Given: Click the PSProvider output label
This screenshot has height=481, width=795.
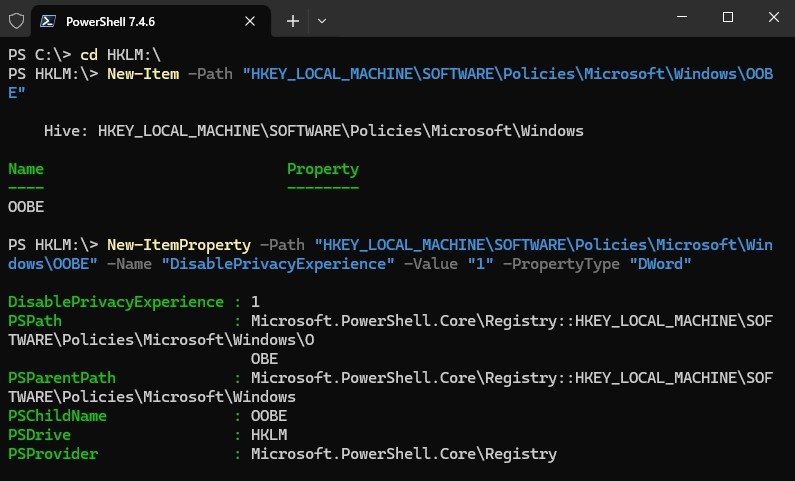Looking at the screenshot, I should tap(53, 454).
